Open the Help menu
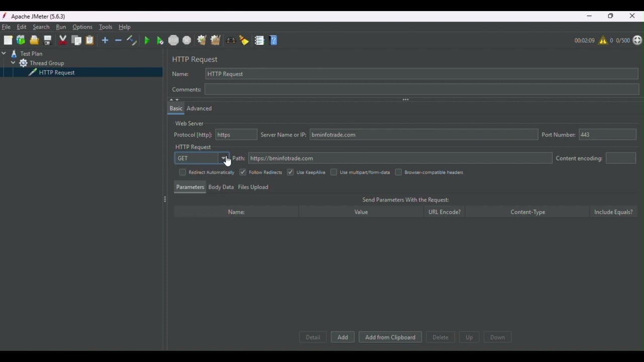 125,27
